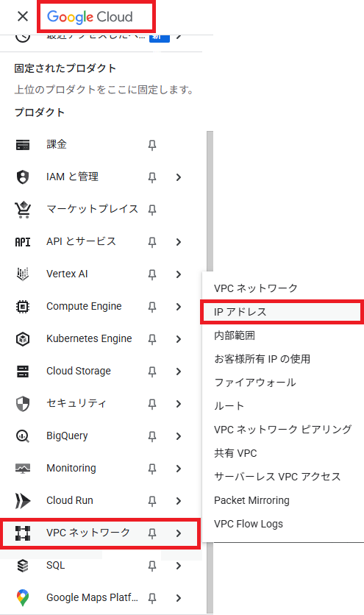Screen dimensions: 364x615
Task: Open the Google Cloud logo link
Action: coord(90,17)
